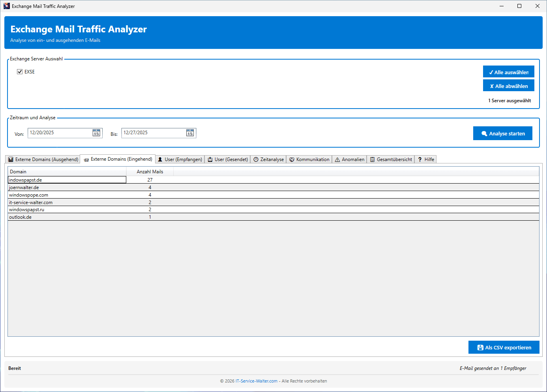Open calendar picker for Bis date

click(190, 133)
